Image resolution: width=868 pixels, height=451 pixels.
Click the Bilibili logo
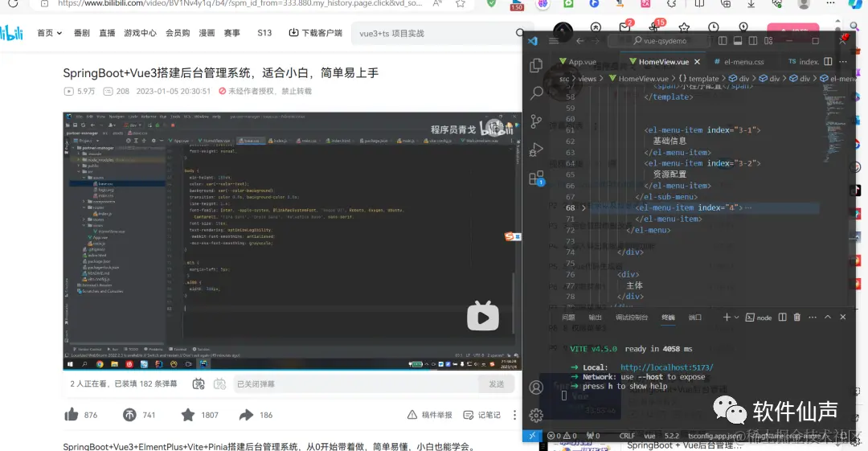[x=11, y=33]
